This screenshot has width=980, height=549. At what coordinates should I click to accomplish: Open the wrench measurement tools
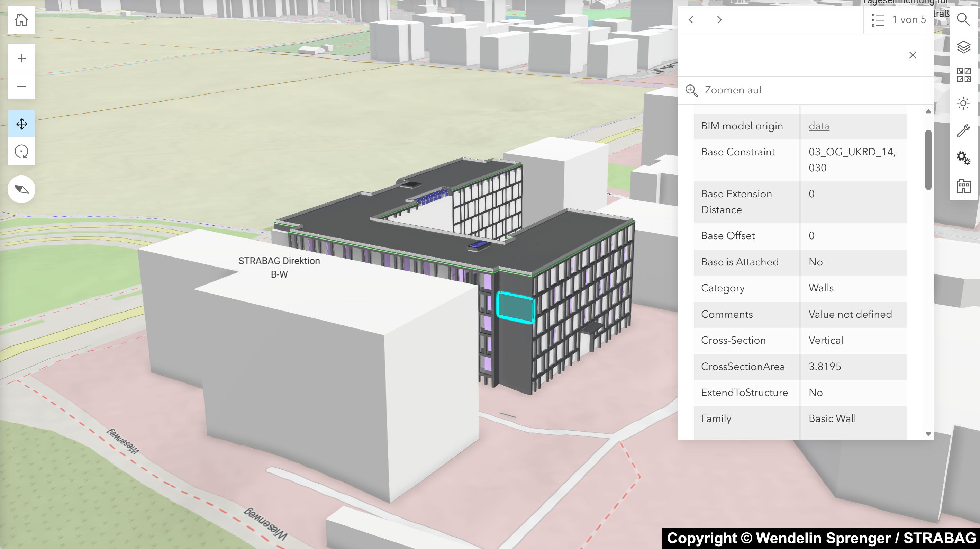(x=963, y=131)
